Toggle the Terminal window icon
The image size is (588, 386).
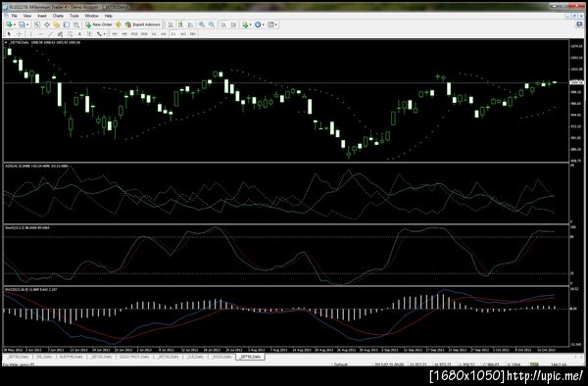coord(67,24)
